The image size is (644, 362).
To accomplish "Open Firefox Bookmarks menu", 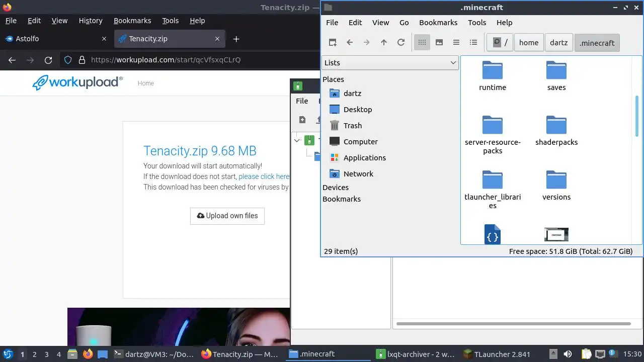I will point(132,21).
